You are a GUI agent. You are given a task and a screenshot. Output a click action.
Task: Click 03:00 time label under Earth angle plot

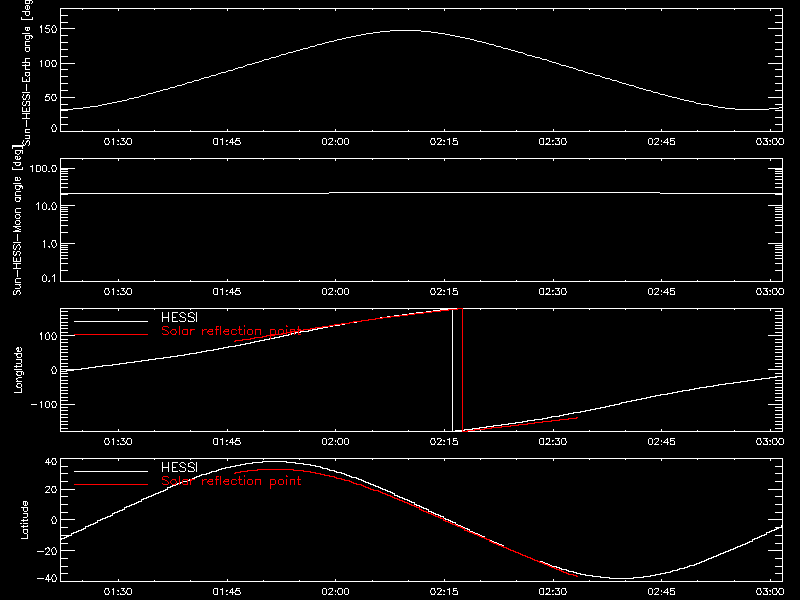770,142
